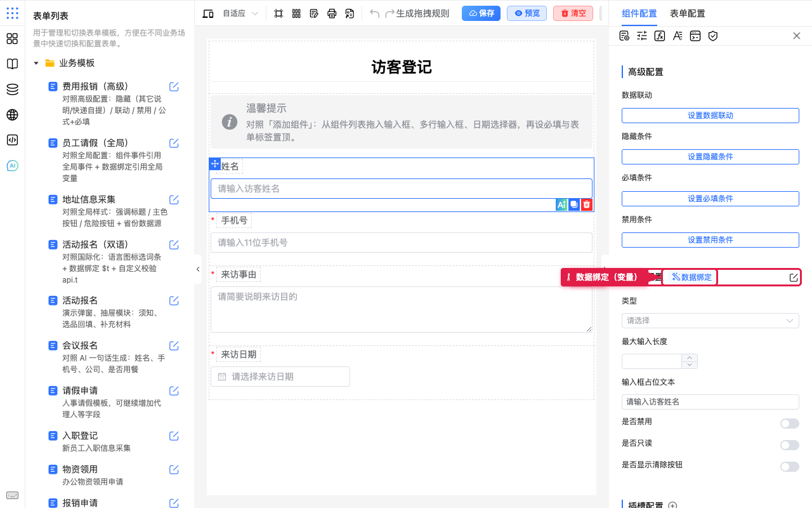The height and width of the screenshot is (508, 812).
Task: Click the print icon in the toolbar
Action: coord(332,13)
